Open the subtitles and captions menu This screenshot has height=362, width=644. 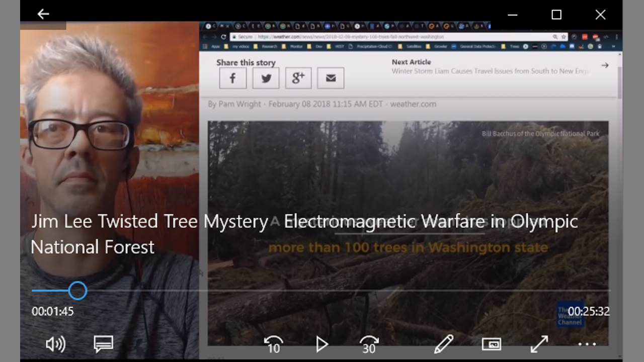click(x=103, y=344)
